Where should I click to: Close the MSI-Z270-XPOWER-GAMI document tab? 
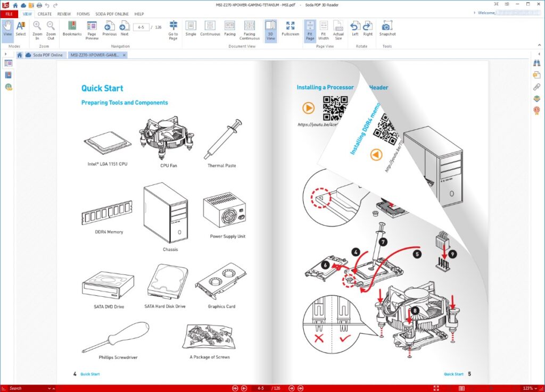click(x=124, y=55)
